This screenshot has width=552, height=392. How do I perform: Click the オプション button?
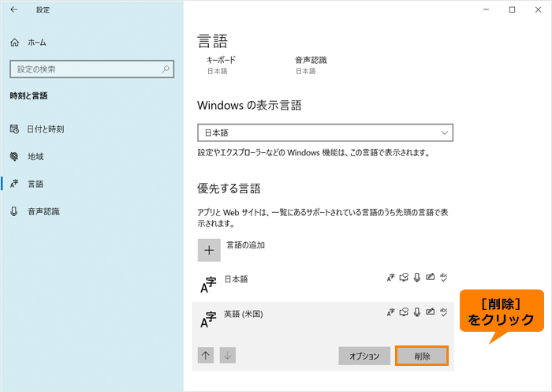[x=364, y=356]
